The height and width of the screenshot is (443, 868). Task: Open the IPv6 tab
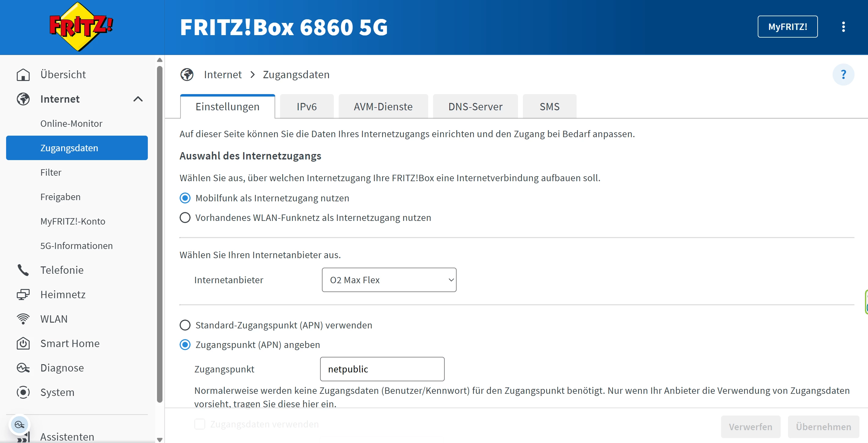pos(306,107)
